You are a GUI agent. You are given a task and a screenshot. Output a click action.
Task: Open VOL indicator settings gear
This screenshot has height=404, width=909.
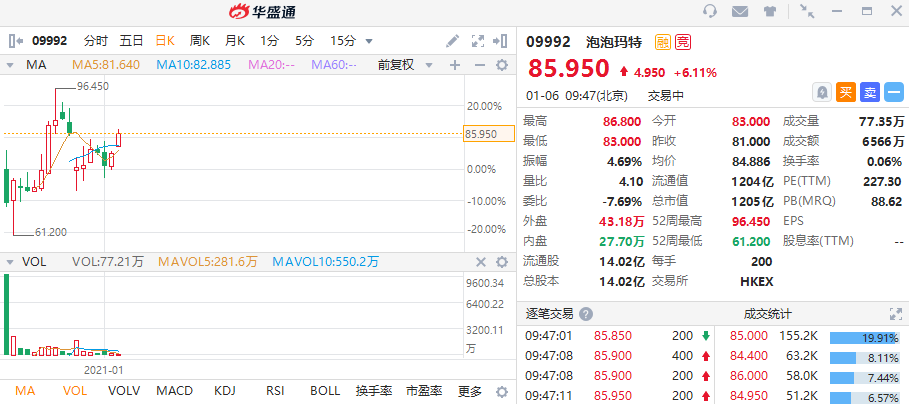pyautogui.click(x=502, y=262)
